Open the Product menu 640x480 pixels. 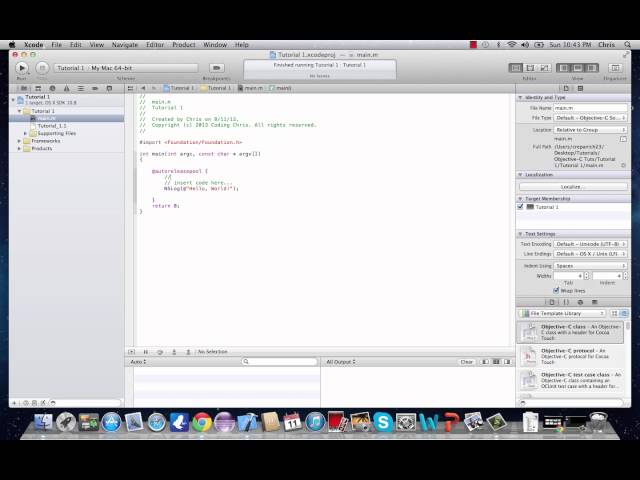184,45
